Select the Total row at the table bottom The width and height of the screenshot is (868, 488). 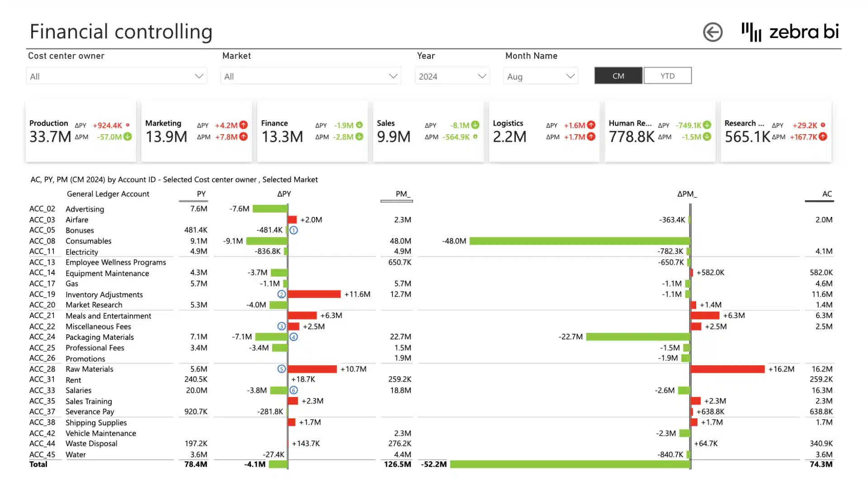[x=38, y=464]
